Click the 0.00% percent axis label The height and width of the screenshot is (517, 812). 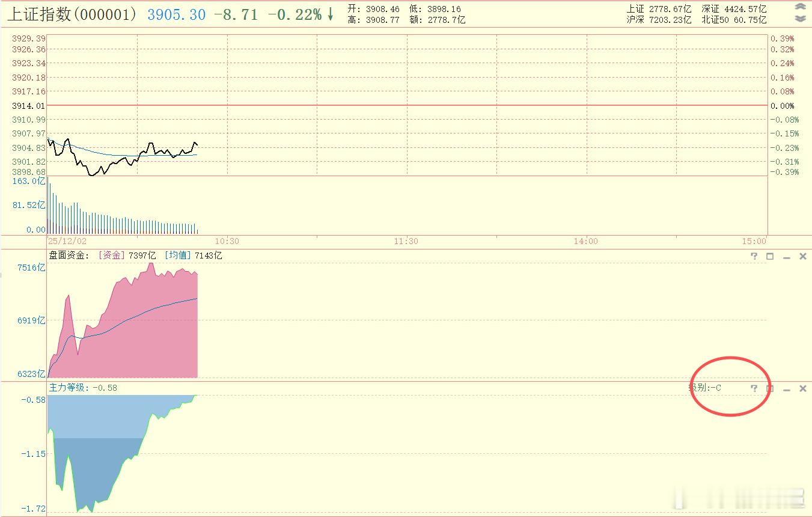click(783, 106)
